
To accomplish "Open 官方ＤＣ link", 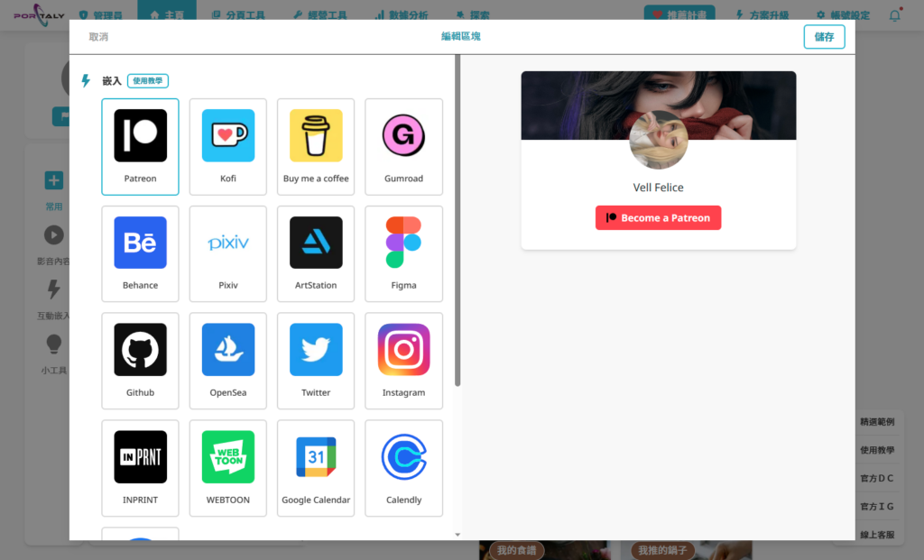I will 877,478.
